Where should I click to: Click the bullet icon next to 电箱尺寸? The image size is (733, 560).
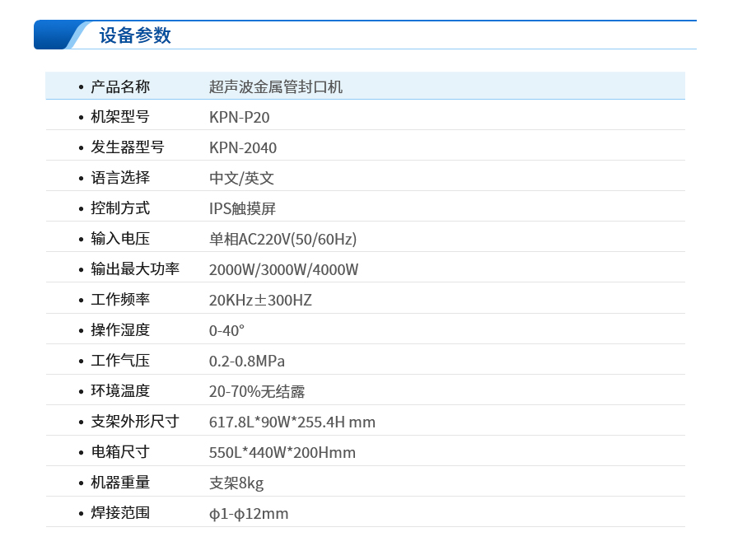(x=78, y=451)
